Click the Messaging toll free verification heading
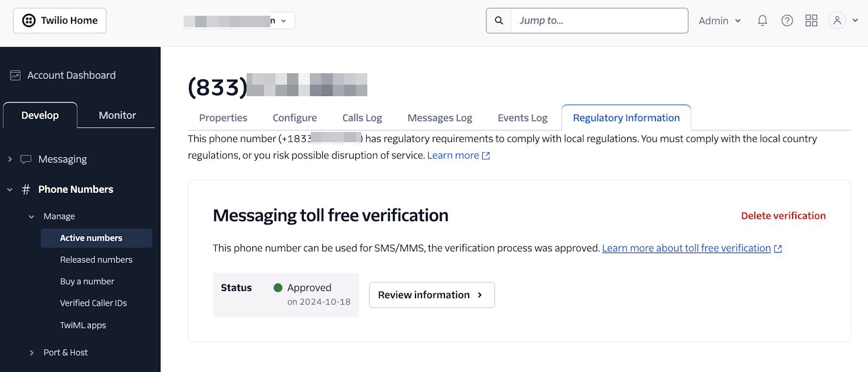The width and height of the screenshot is (868, 372). pyautogui.click(x=330, y=216)
